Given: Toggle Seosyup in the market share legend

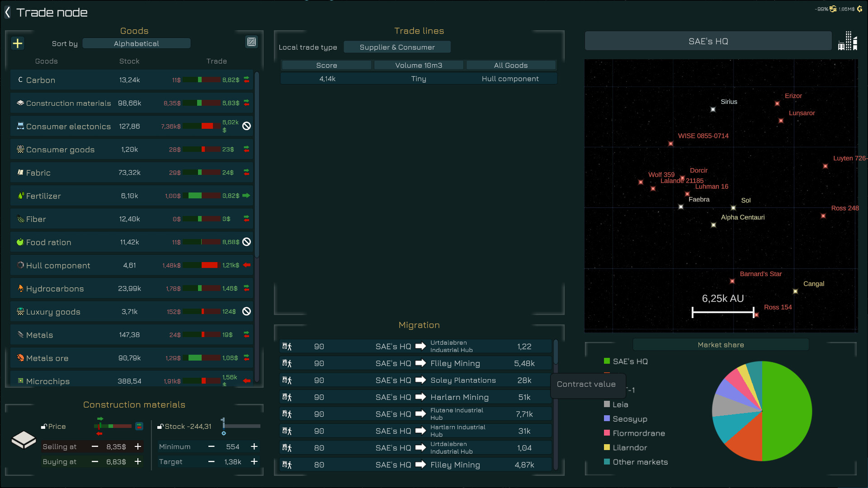Looking at the screenshot, I should (x=607, y=419).
